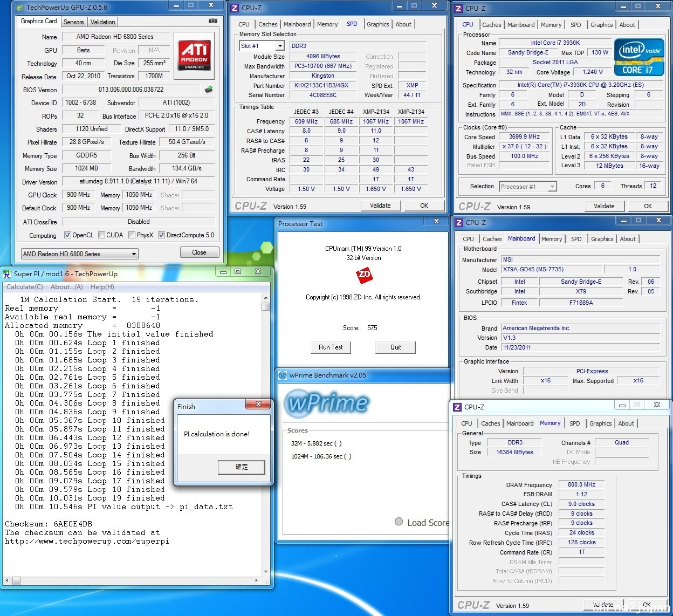Click the Part Number field KHX2133C11D3/4GX

(322, 85)
